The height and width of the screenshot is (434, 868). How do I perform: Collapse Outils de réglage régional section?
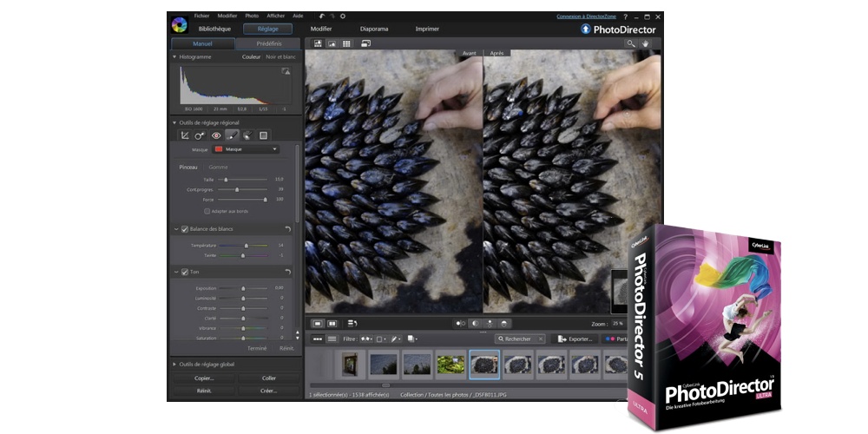click(174, 122)
